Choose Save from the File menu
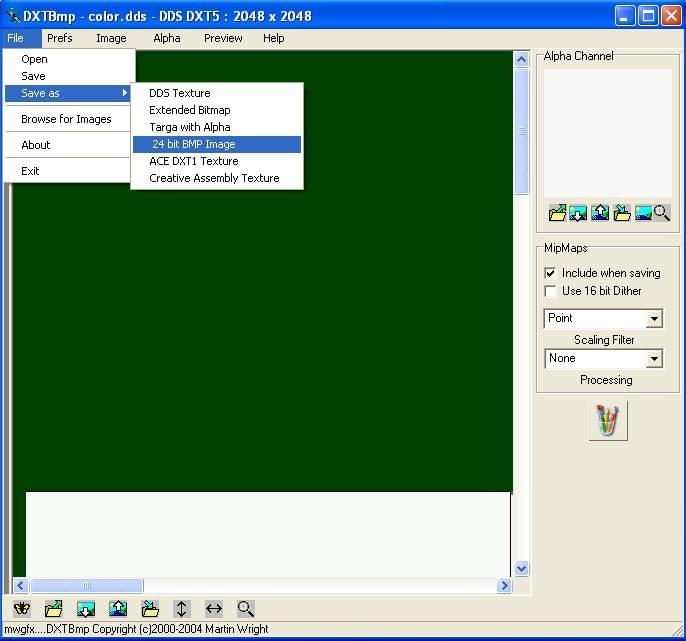 tap(68, 76)
